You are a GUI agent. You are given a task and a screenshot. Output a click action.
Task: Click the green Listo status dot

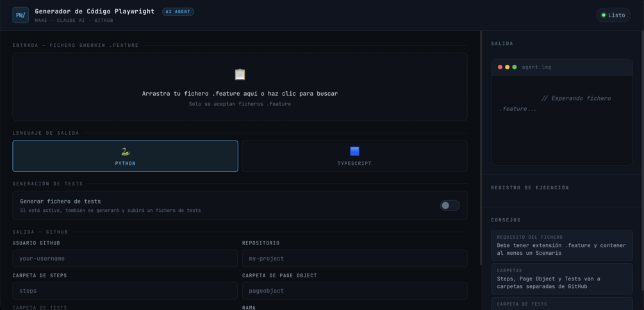[604, 15]
